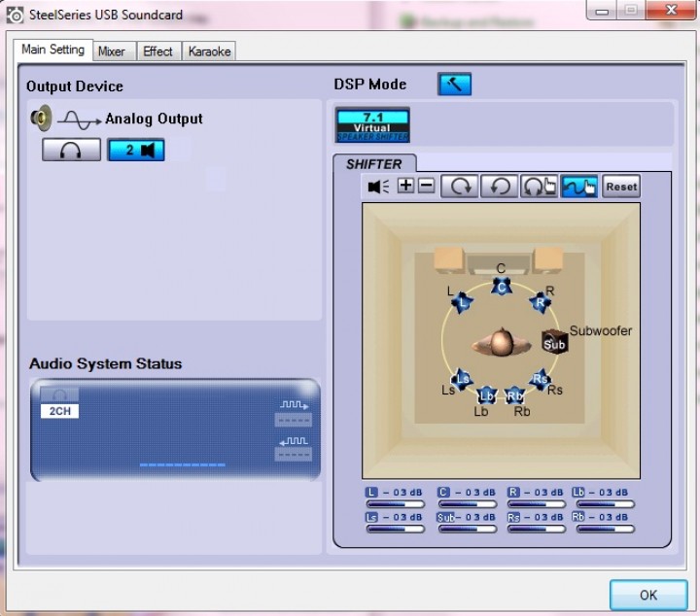700x616 pixels.
Task: Click the Left front speaker
Action: coord(463,303)
